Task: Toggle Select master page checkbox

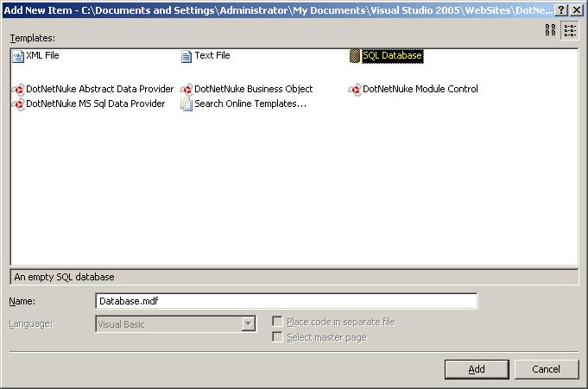Action: click(x=277, y=337)
